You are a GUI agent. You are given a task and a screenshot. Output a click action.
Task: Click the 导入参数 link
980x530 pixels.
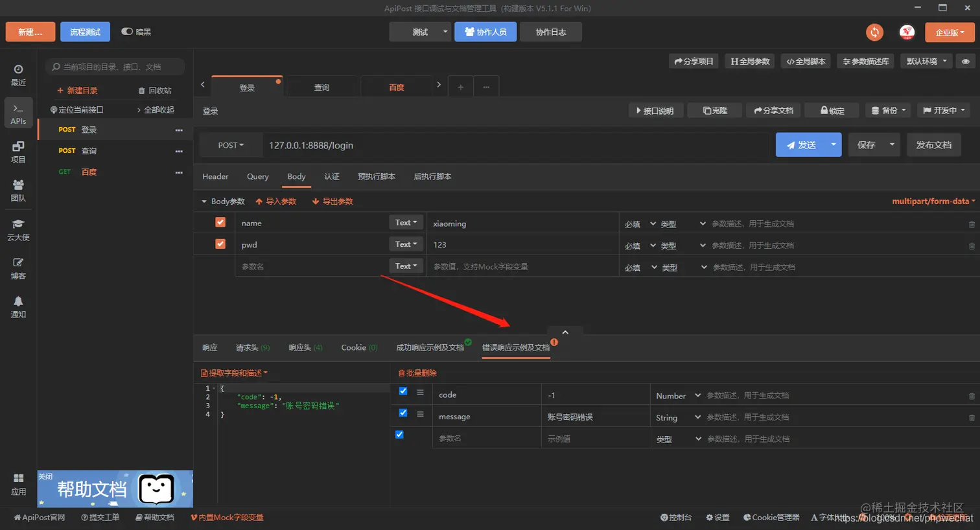pyautogui.click(x=276, y=202)
